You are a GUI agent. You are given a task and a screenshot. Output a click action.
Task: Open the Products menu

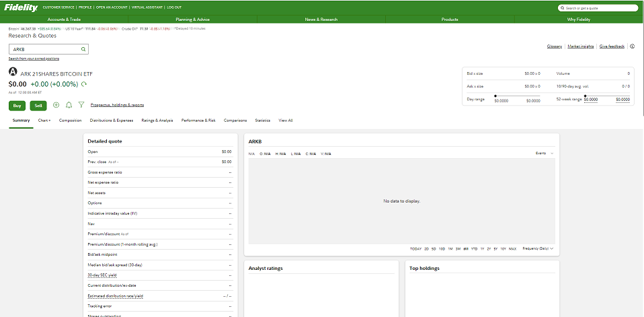click(450, 20)
